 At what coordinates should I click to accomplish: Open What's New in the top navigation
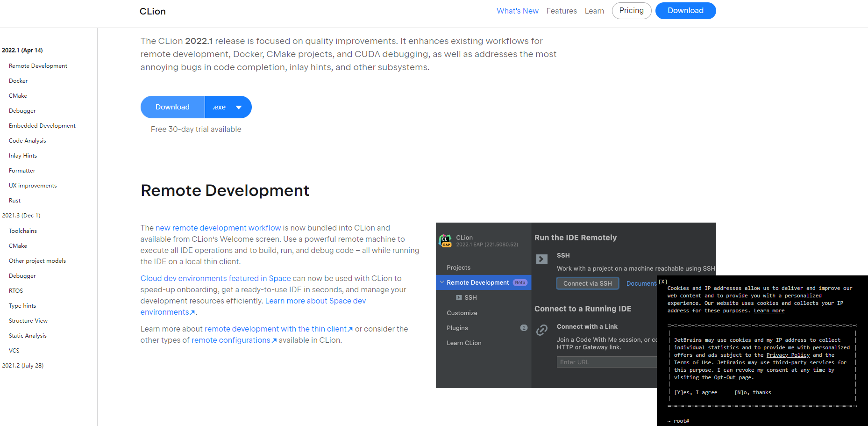tap(518, 11)
